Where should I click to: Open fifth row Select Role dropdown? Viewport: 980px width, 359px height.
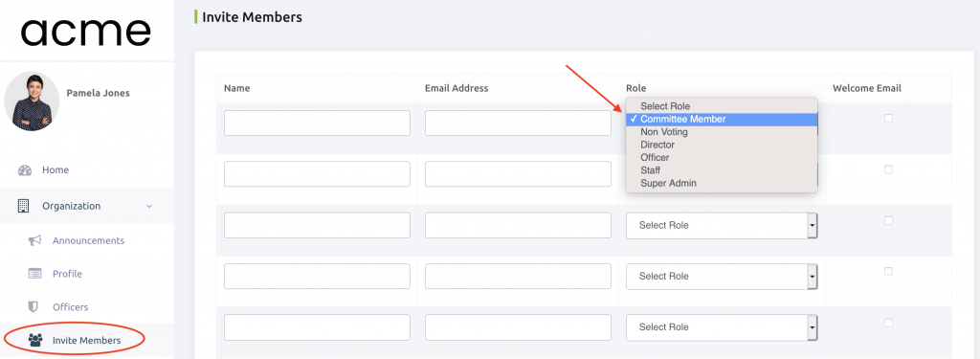click(x=722, y=327)
